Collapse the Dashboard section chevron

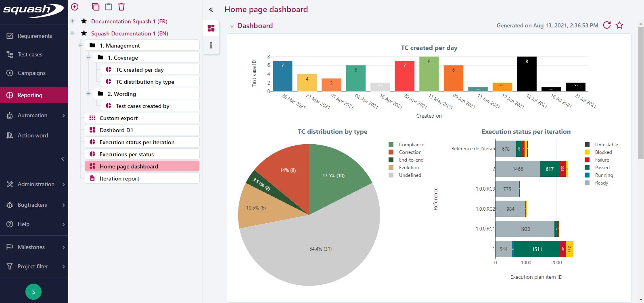pyautogui.click(x=232, y=26)
